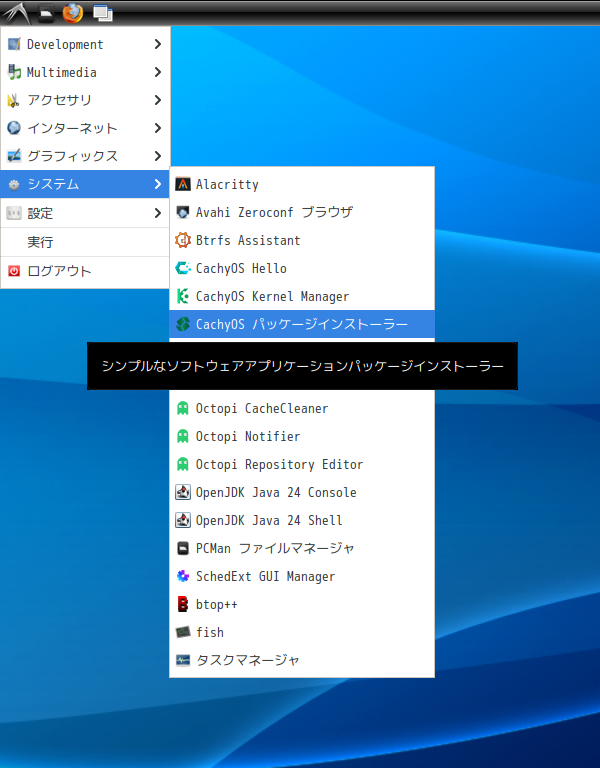Viewport: 600px width, 768px height.
Task: Click the タスクマネージャ monitor icon
Action: point(183,660)
